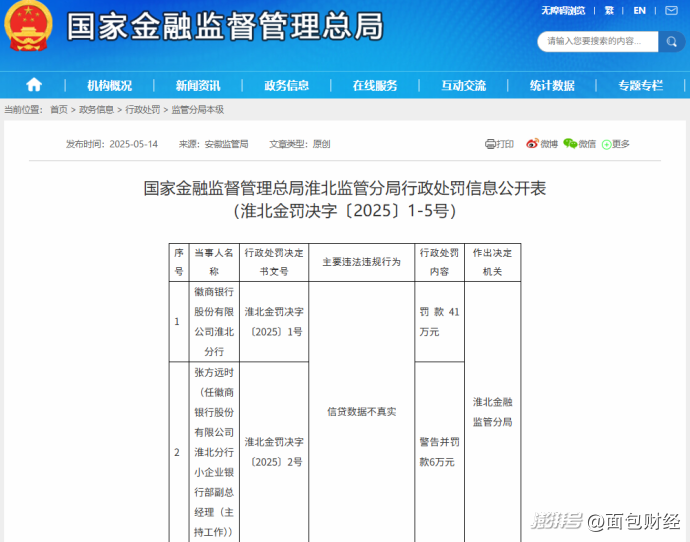This screenshot has width=690, height=542.
Task: Click the 作出决定机关 column header
Action: [x=492, y=262]
